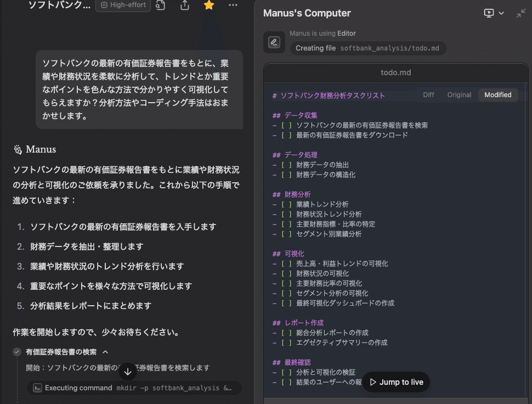This screenshot has width=532, height=404.
Task: Open the screen display dropdown chevron
Action: click(x=501, y=13)
